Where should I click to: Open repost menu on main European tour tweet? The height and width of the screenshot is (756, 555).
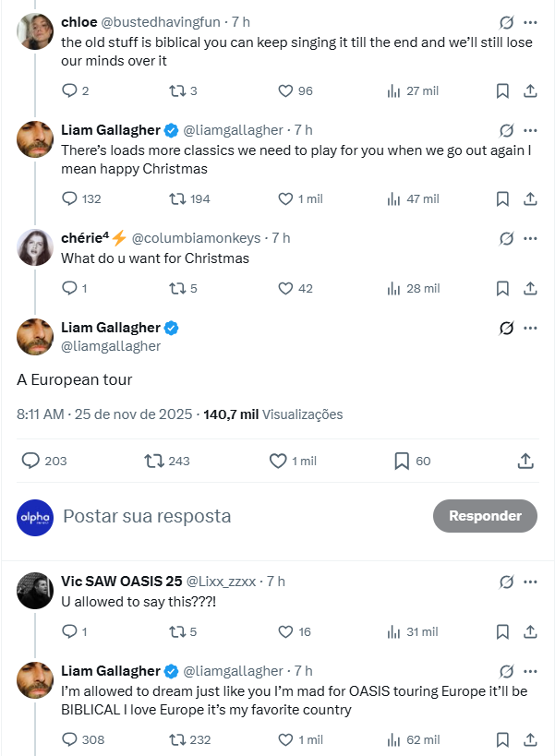pyautogui.click(x=154, y=461)
